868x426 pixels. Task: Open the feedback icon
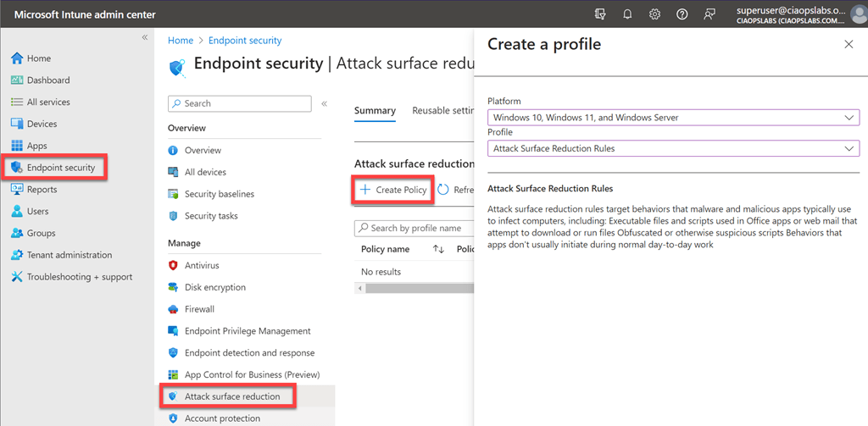click(x=709, y=14)
